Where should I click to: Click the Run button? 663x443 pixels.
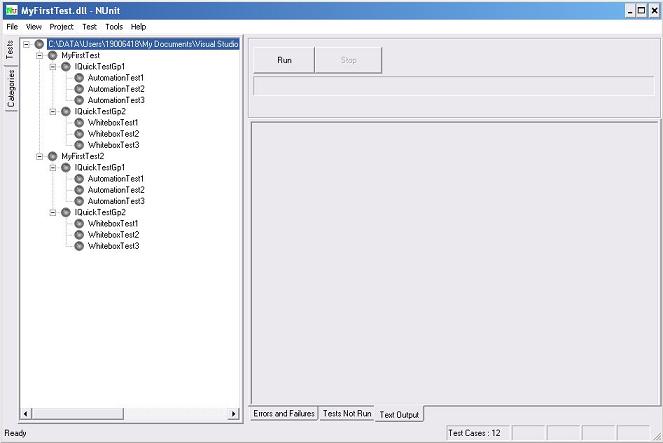(x=284, y=60)
